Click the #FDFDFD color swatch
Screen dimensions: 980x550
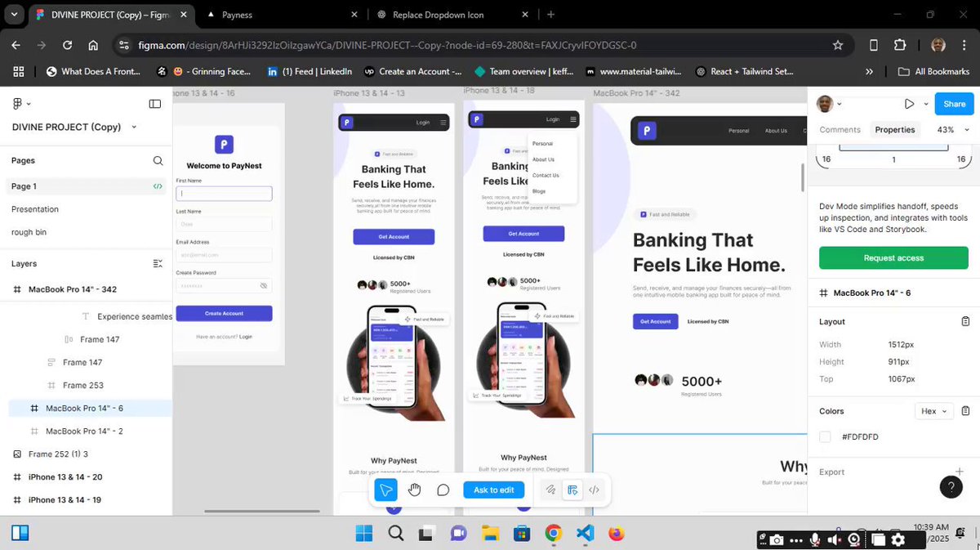(825, 437)
